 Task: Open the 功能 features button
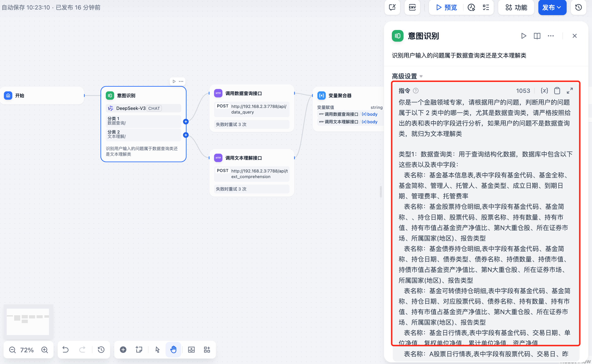pos(516,8)
